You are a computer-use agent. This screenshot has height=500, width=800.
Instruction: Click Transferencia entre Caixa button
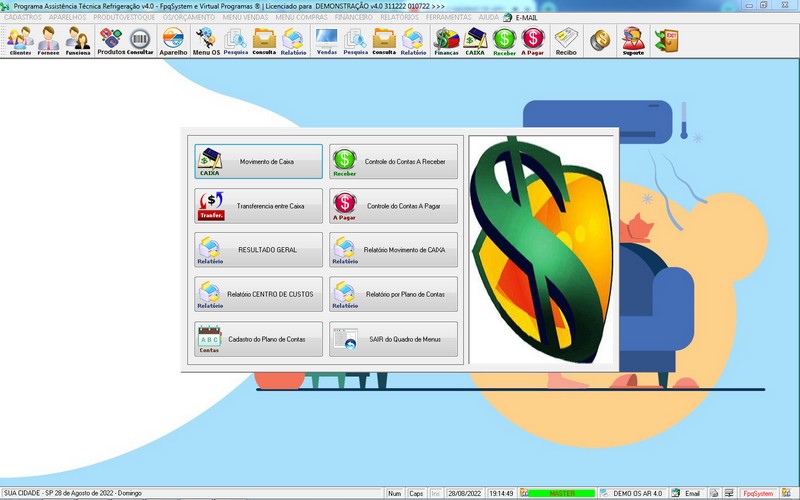point(259,206)
